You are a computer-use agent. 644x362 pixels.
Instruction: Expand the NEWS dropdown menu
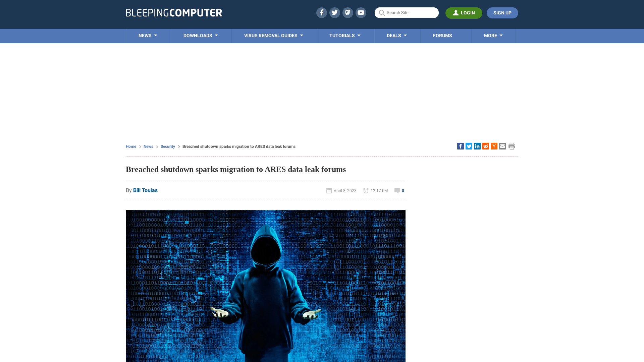pyautogui.click(x=148, y=36)
